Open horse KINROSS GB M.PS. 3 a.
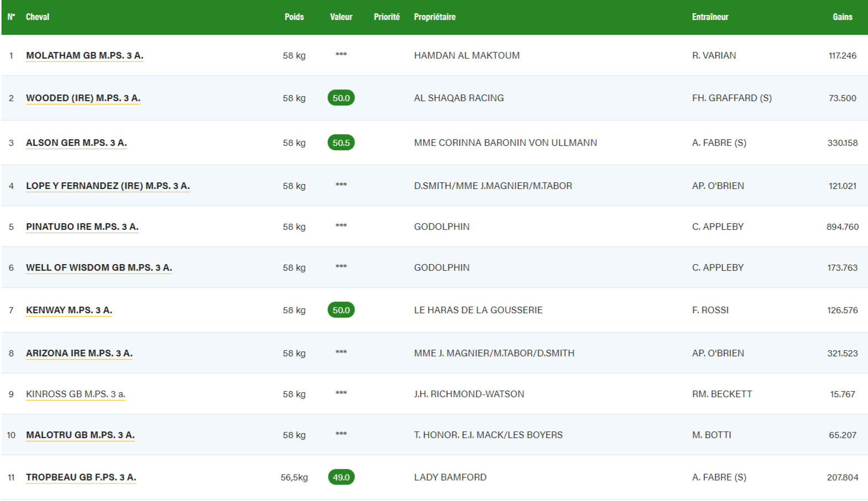 coord(76,394)
